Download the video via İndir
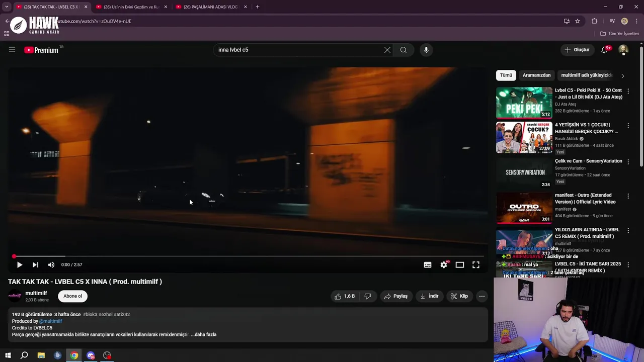The image size is (644, 362). [429, 296]
